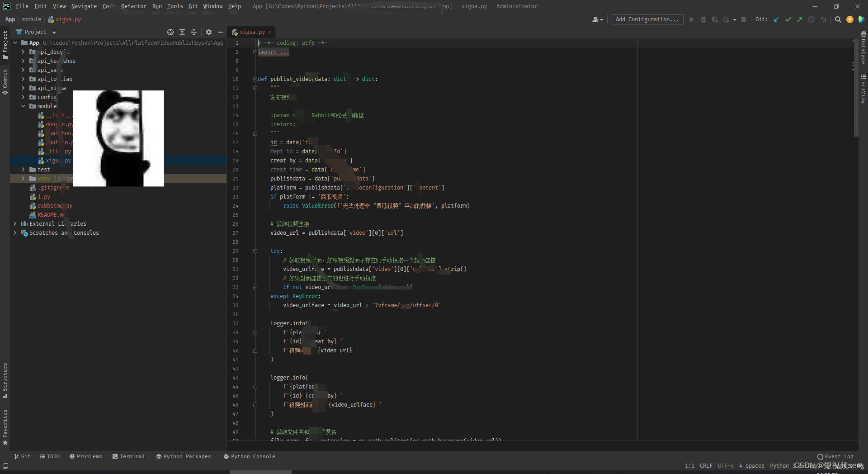Viewport: 868px width, 474px height.
Task: Expand Scratches and Consoles node
Action: pyautogui.click(x=15, y=233)
